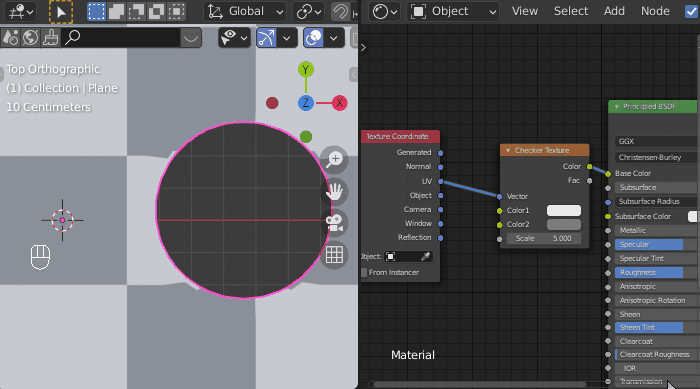Open the gizmo options dropdown arrow

286,38
